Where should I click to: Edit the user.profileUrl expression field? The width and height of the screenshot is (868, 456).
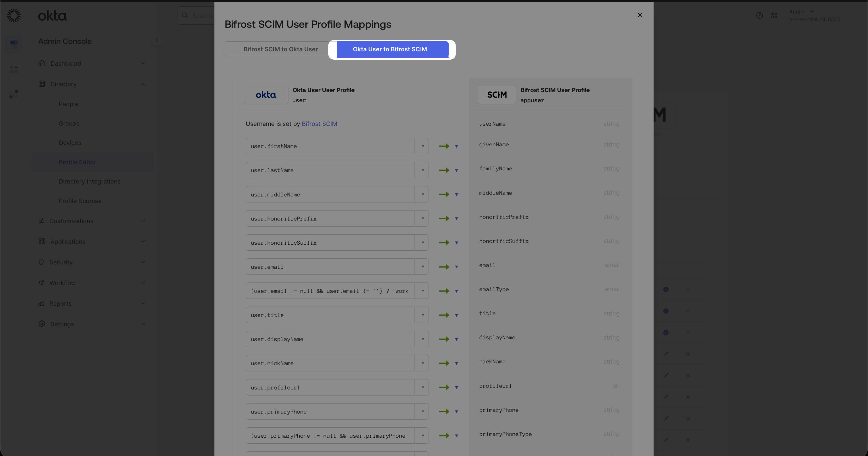click(330, 387)
